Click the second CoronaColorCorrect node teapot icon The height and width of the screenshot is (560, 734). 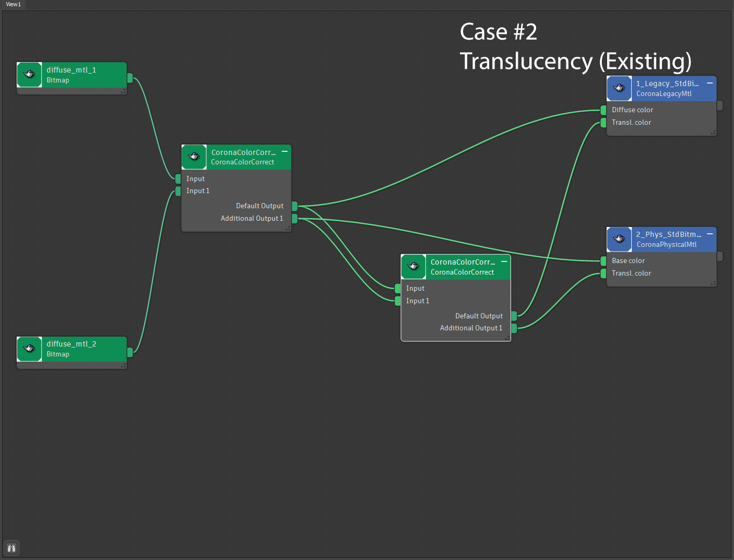[413, 267]
